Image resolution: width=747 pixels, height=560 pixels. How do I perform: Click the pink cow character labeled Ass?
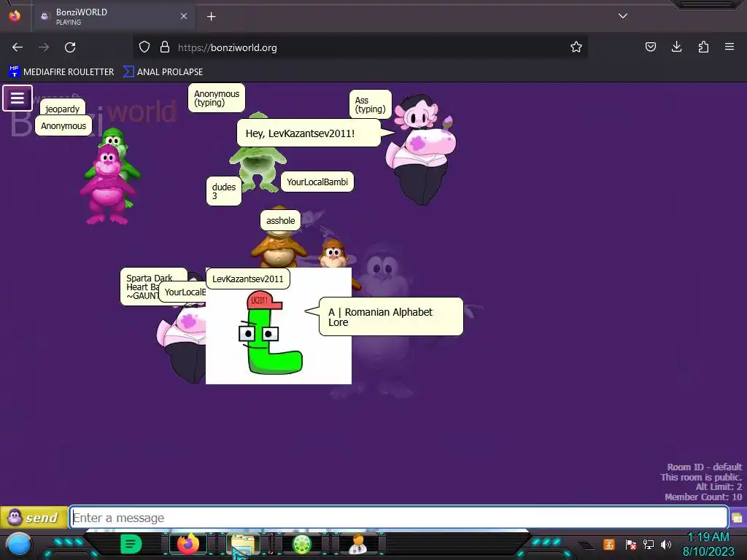pos(421,150)
